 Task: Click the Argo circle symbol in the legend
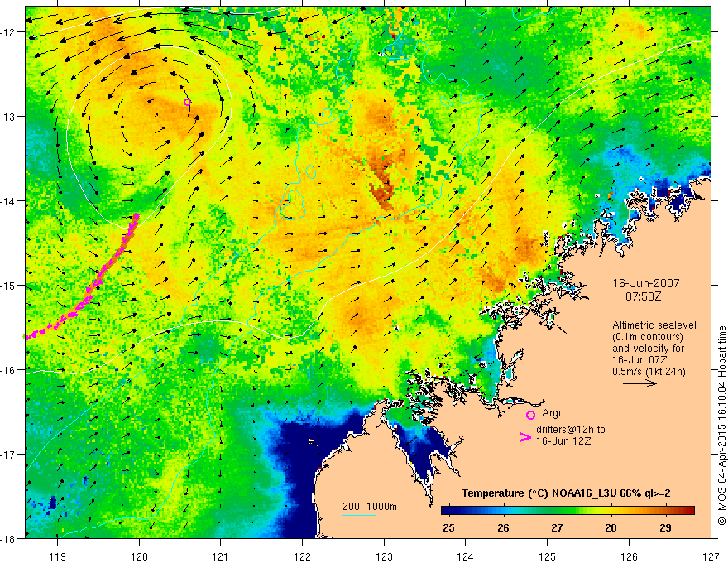[x=530, y=416]
